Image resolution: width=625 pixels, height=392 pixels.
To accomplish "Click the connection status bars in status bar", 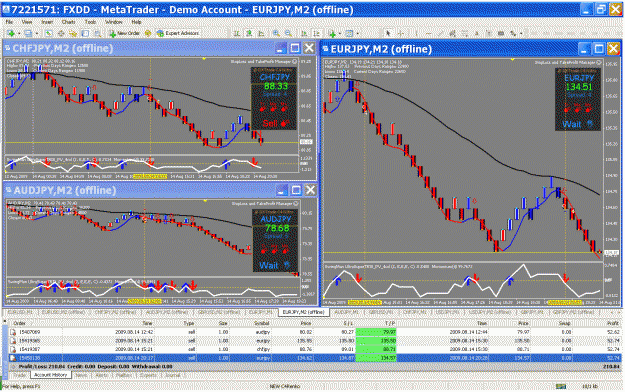I will tap(561, 386).
